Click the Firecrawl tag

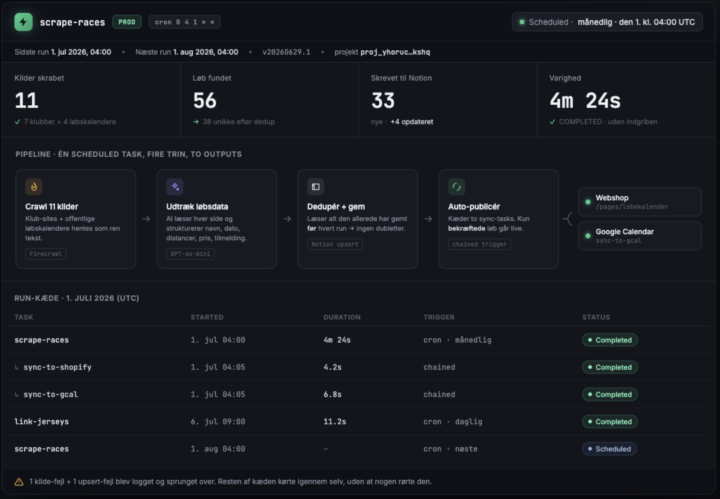[46, 254]
